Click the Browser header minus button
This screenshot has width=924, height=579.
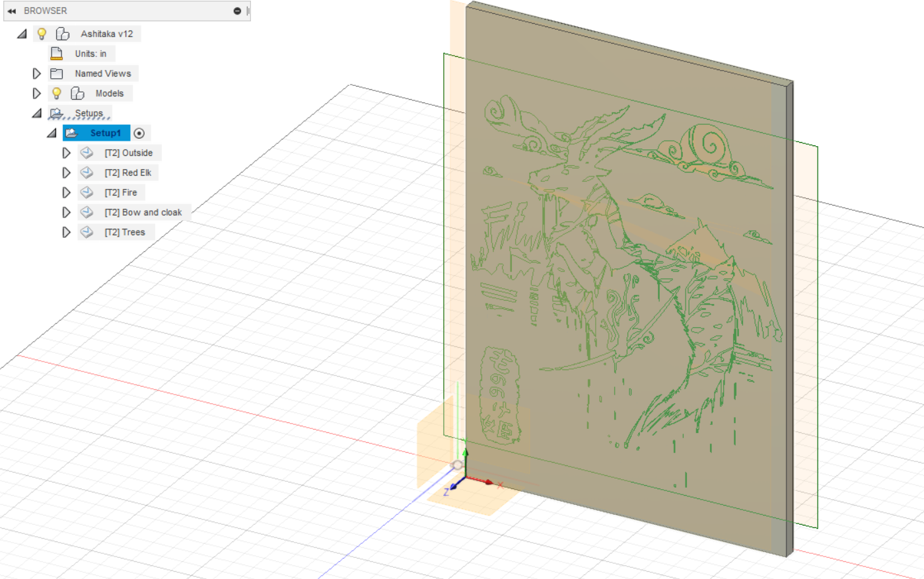click(x=237, y=11)
